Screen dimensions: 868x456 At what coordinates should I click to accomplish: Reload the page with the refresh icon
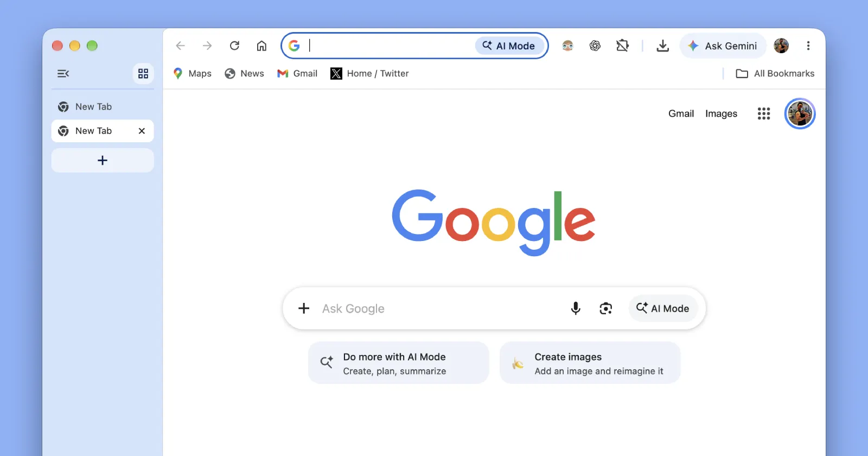pyautogui.click(x=234, y=46)
